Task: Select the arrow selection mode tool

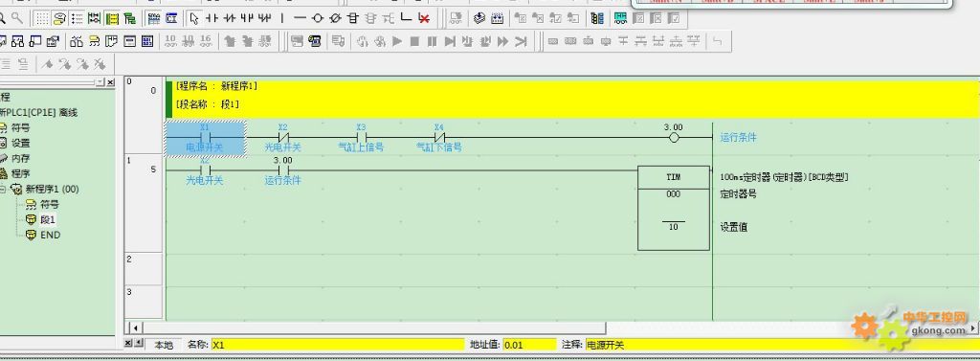Action: [193, 19]
